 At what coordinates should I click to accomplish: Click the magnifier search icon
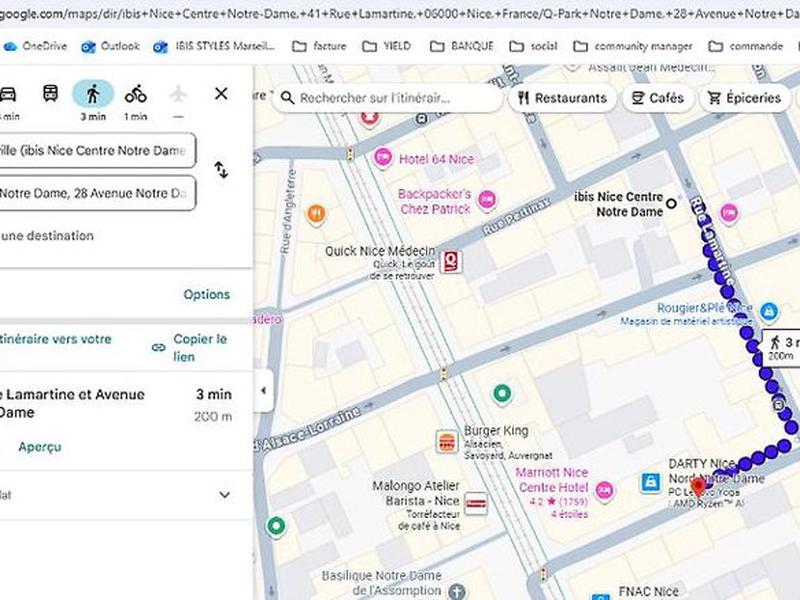[288, 98]
